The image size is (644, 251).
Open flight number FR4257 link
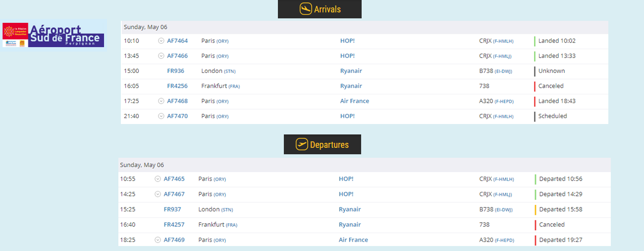click(x=174, y=224)
